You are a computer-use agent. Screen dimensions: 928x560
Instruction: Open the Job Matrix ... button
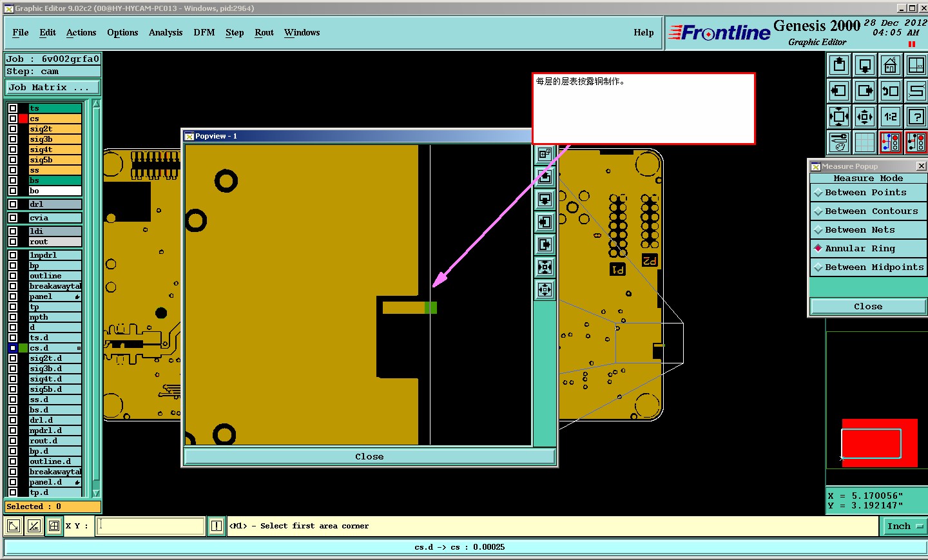53,88
